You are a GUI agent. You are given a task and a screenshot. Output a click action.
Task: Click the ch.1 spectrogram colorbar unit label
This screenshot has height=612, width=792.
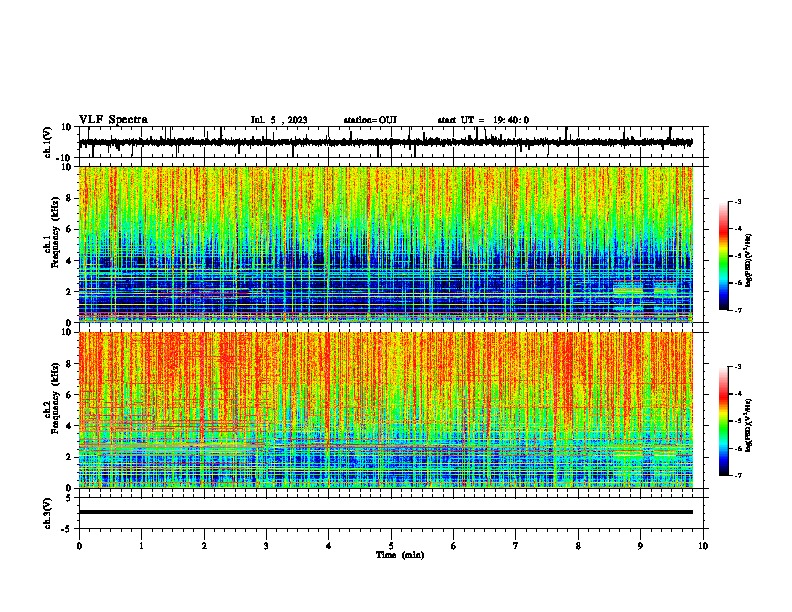pos(748,261)
